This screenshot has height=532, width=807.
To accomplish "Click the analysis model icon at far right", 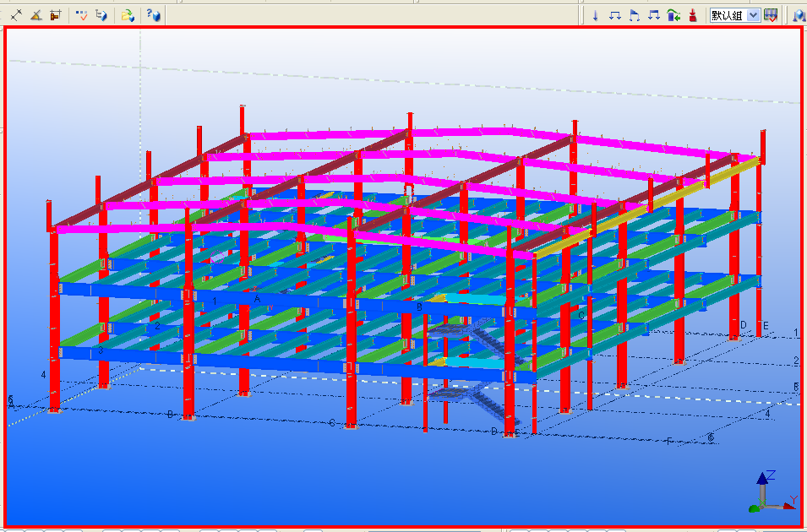I will [x=798, y=15].
